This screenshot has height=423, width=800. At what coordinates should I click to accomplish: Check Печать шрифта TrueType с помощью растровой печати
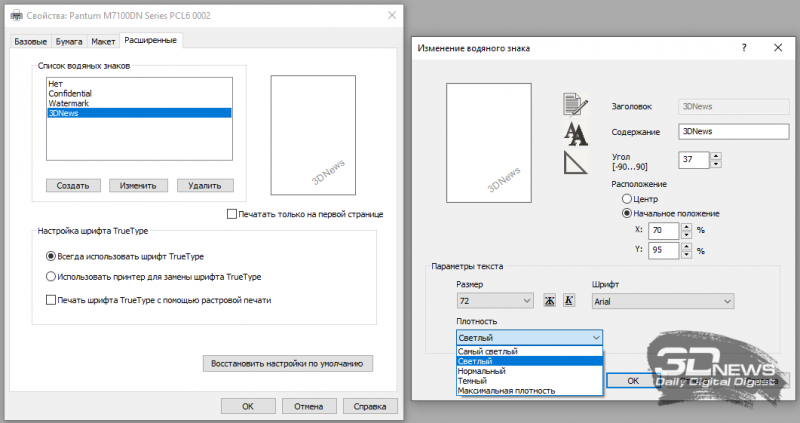(52, 299)
